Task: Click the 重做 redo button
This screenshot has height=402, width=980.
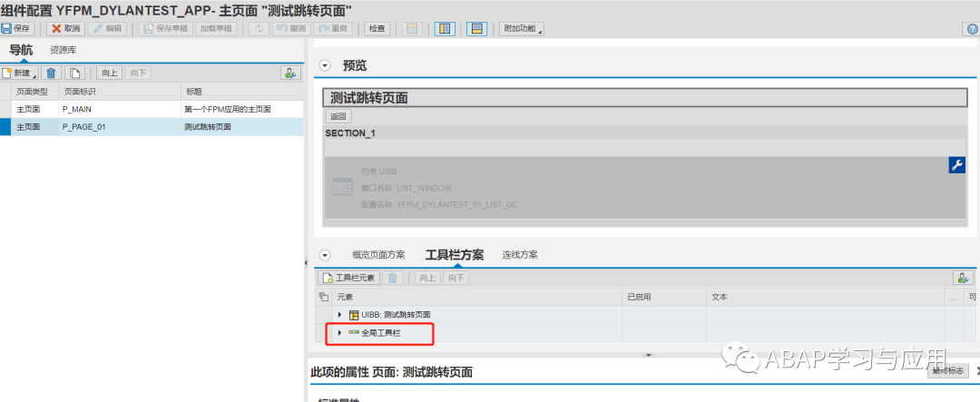Action: pos(333,29)
